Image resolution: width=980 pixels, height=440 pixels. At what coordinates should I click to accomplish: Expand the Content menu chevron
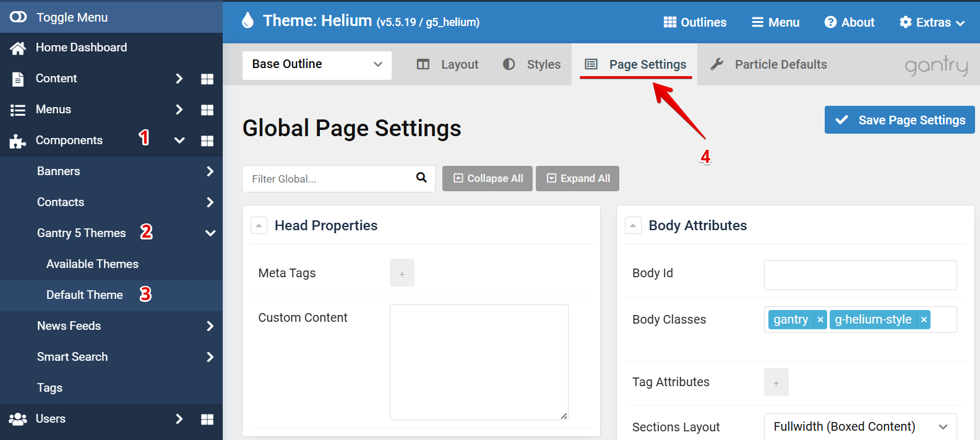click(179, 79)
